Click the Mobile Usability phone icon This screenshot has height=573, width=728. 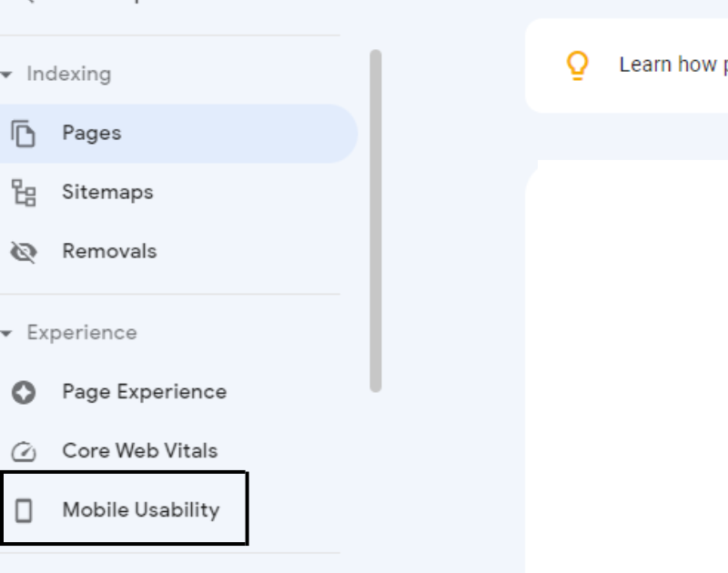pyautogui.click(x=24, y=510)
